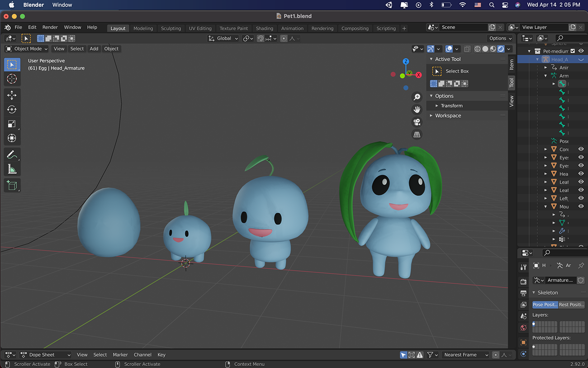588x368 pixels.
Task: Click the pan view hand gizmo
Action: click(x=417, y=109)
